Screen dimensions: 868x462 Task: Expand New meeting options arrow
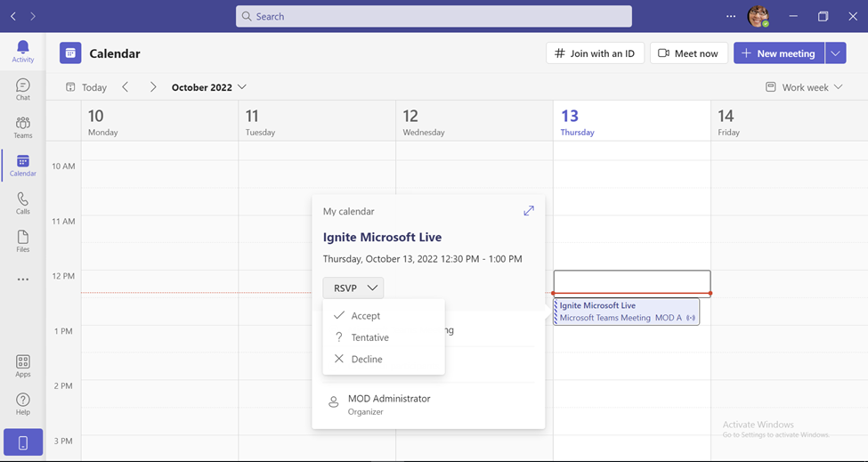click(x=835, y=53)
